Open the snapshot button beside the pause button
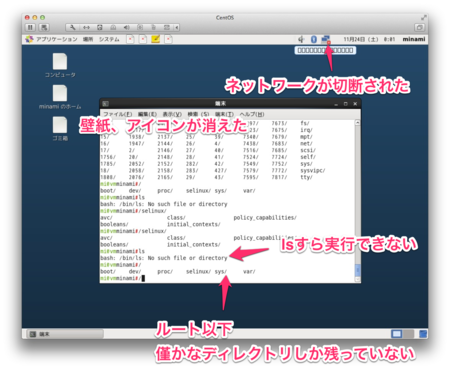 (x=44, y=27)
